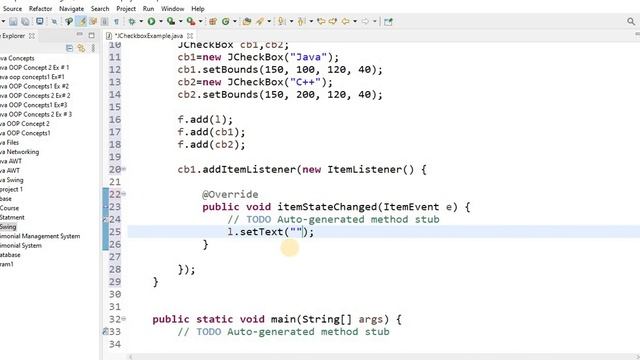Open the Refactor menu
This screenshot has height=360, width=640.
(40, 9)
